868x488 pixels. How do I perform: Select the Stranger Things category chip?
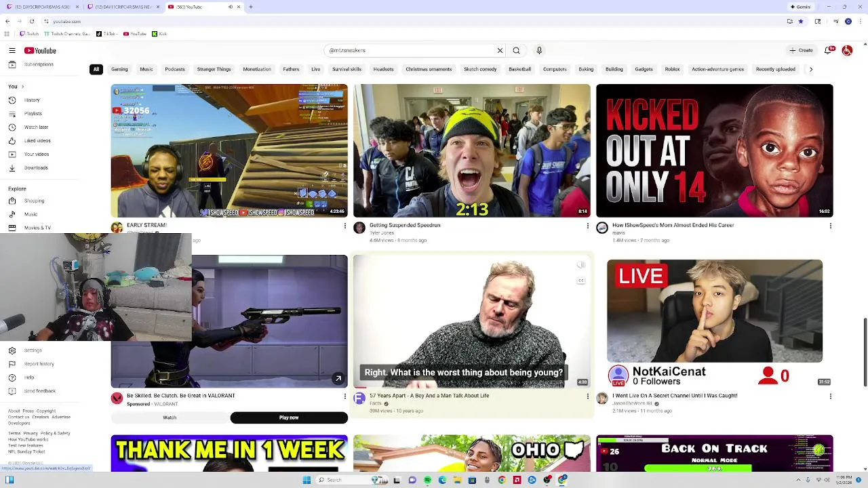point(214,69)
